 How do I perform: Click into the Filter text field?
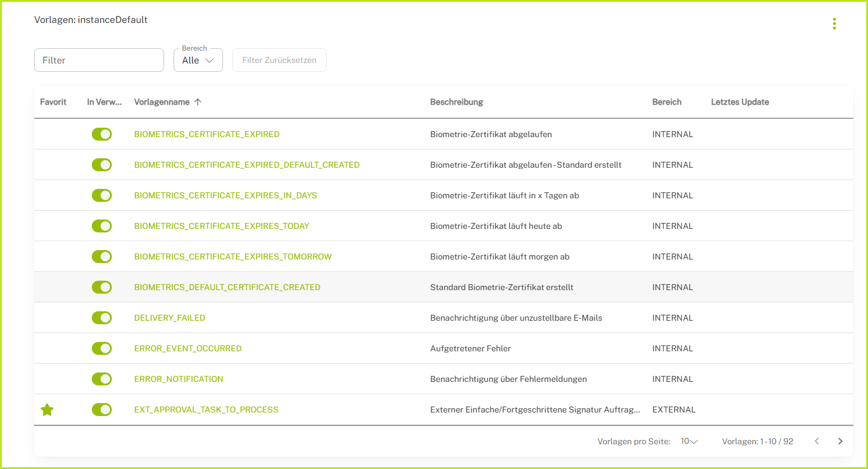[99, 60]
